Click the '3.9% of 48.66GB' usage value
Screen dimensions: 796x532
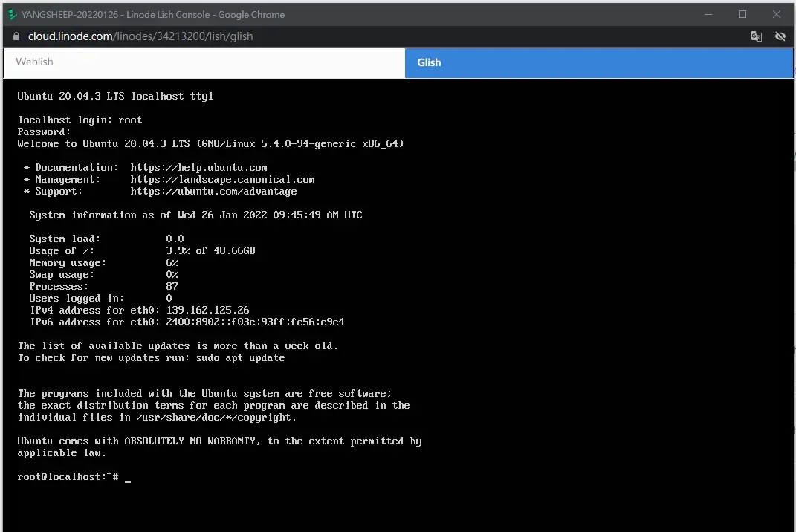pos(210,251)
